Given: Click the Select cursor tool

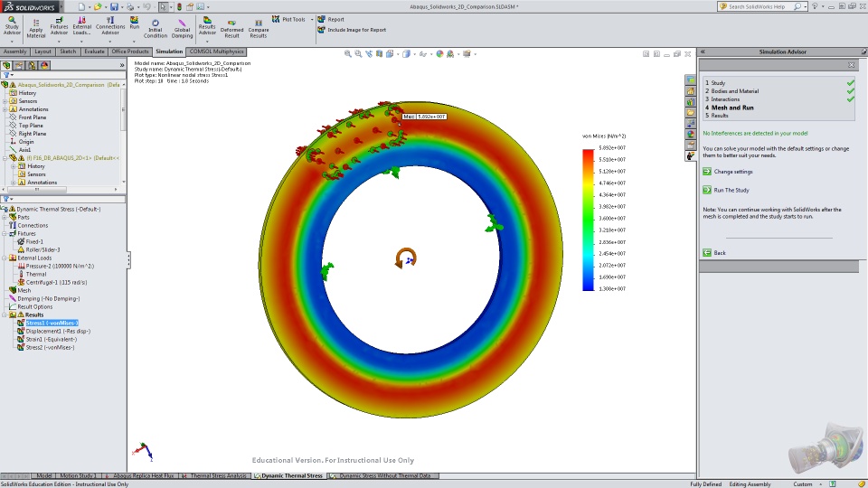Looking at the screenshot, I should [163, 6].
